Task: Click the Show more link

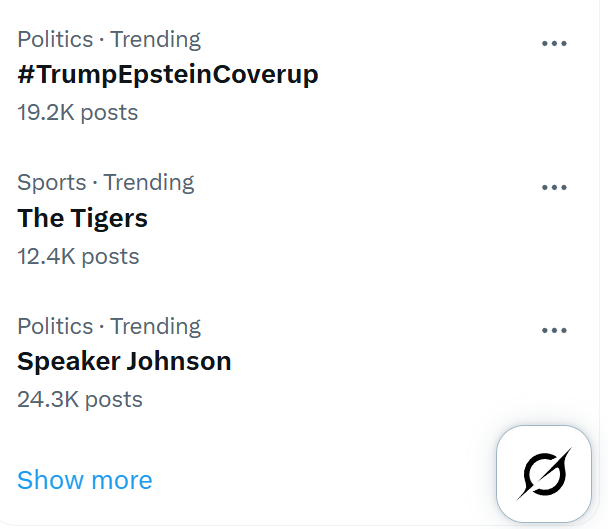Action: coord(85,480)
